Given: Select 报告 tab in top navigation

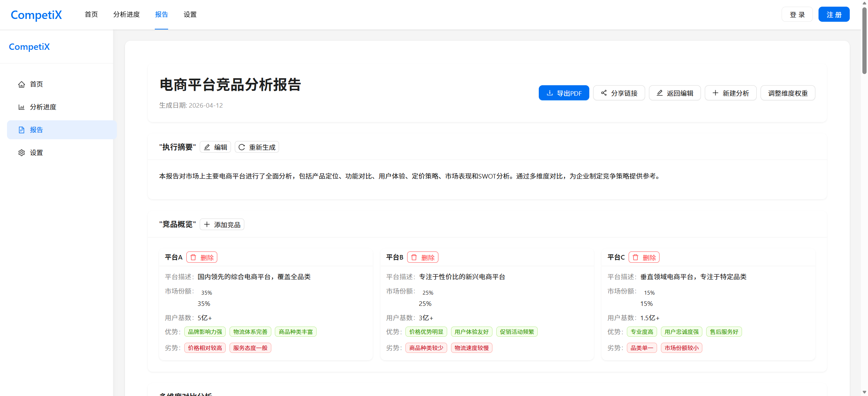Looking at the screenshot, I should tap(161, 14).
